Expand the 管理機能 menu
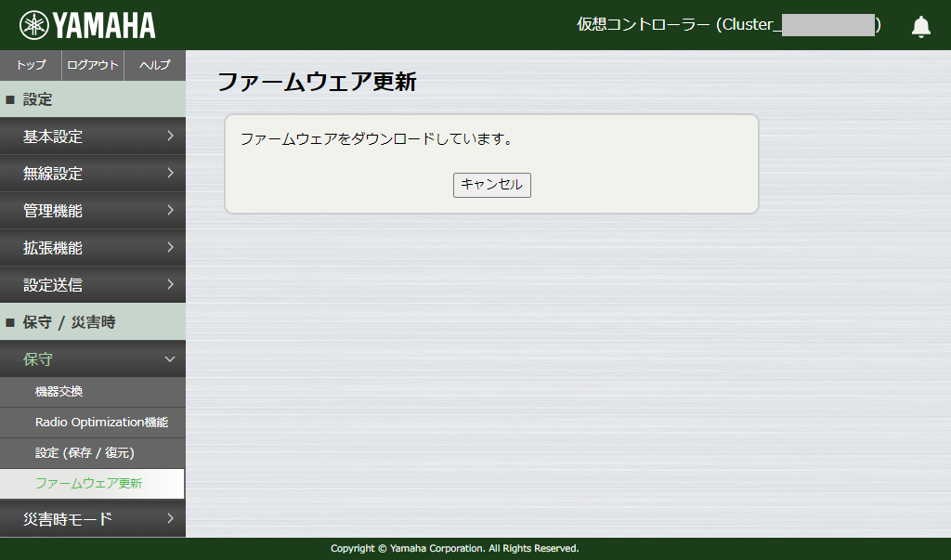 click(93, 210)
